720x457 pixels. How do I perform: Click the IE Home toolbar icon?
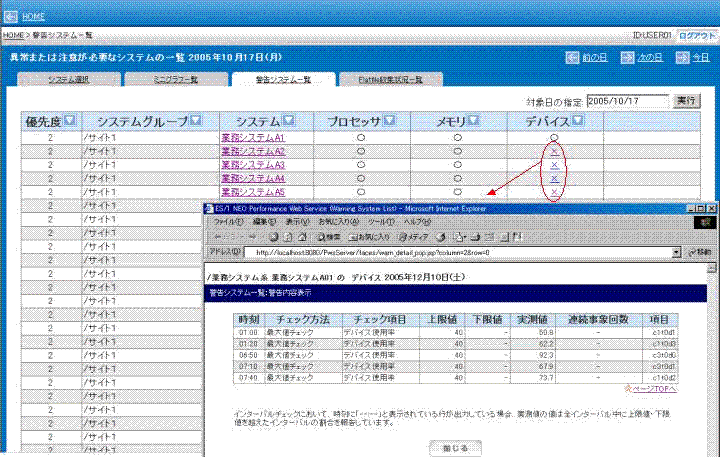click(302, 237)
